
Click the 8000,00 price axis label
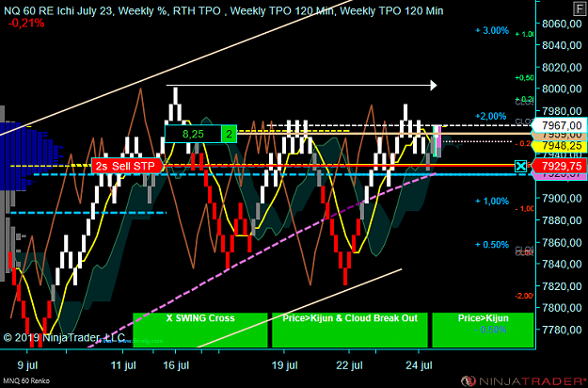562,89
